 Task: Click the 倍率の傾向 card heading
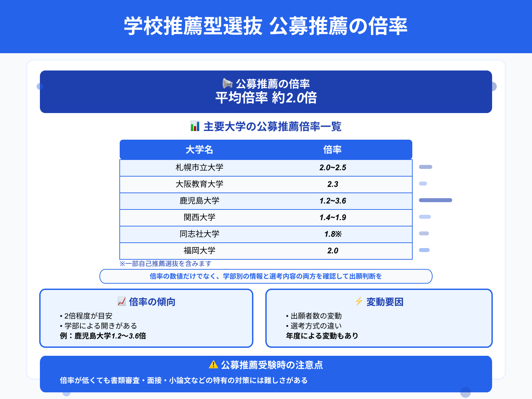pos(152,302)
